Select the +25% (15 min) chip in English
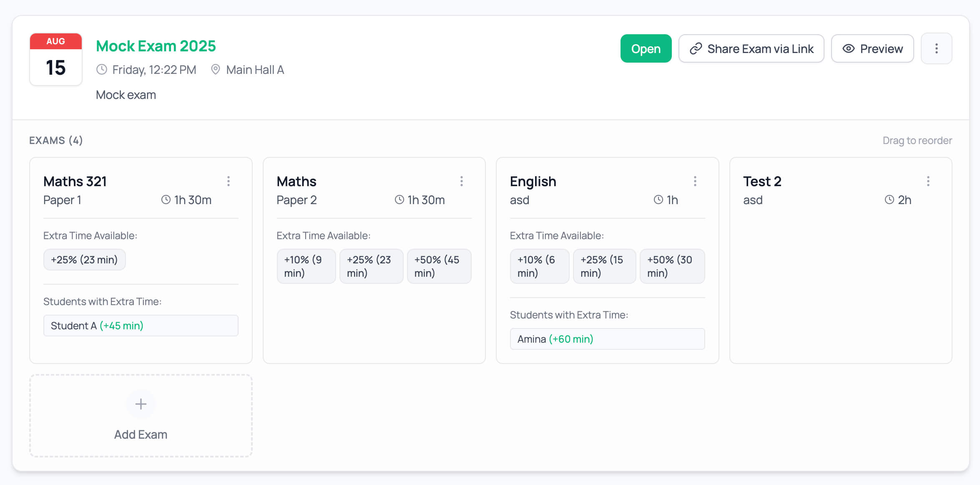This screenshot has width=980, height=485. [604, 266]
